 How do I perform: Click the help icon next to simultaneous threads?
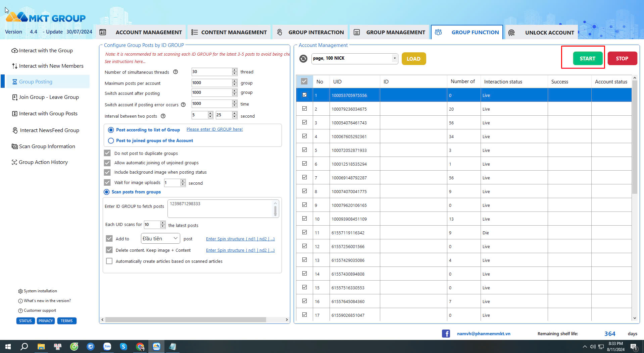click(175, 72)
